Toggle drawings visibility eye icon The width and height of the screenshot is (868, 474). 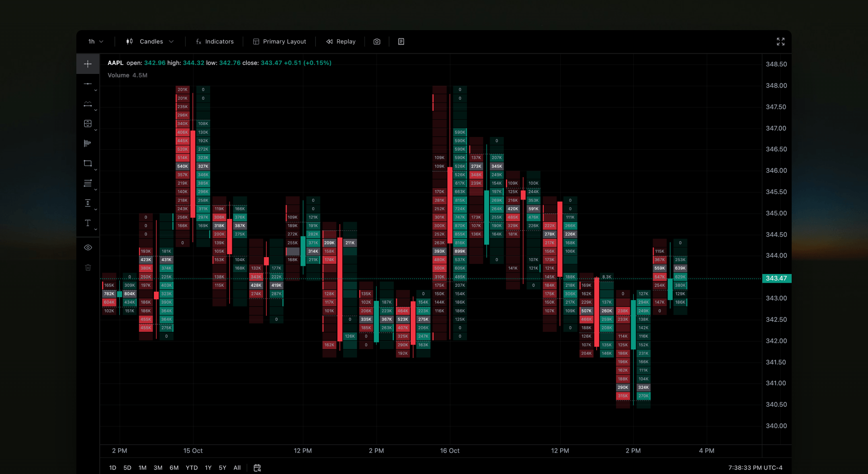click(x=88, y=247)
